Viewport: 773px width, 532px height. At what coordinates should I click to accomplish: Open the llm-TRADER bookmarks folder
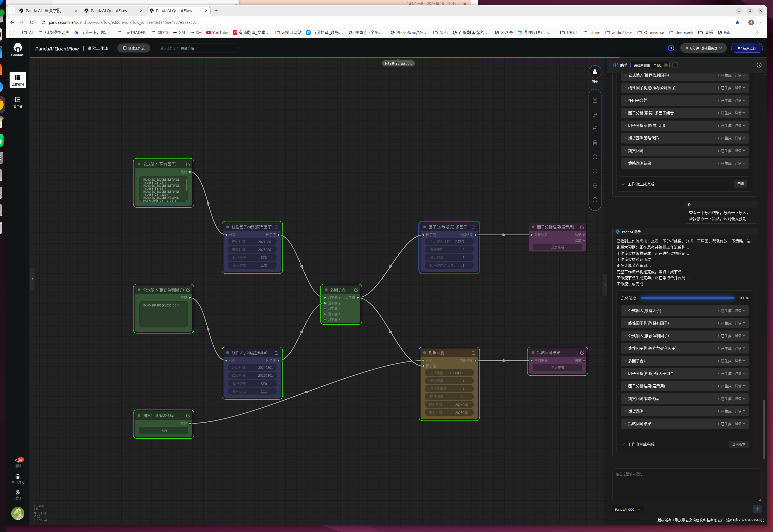point(131,33)
